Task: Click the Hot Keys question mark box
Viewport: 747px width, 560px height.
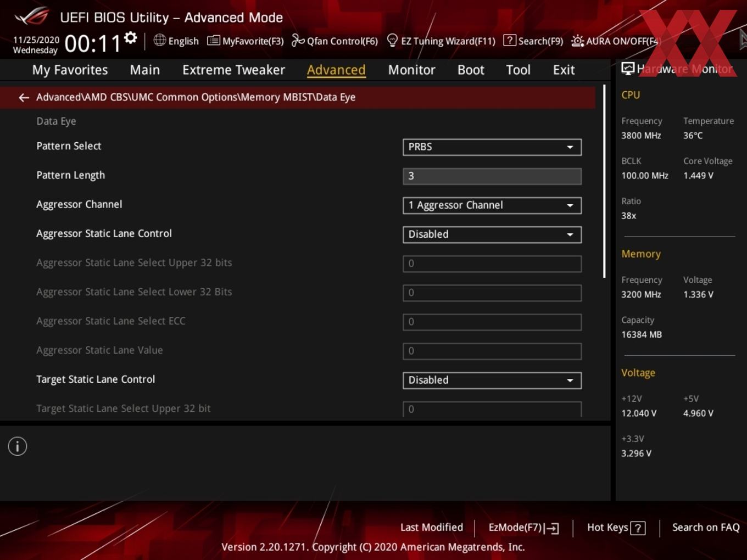Action: point(638,528)
